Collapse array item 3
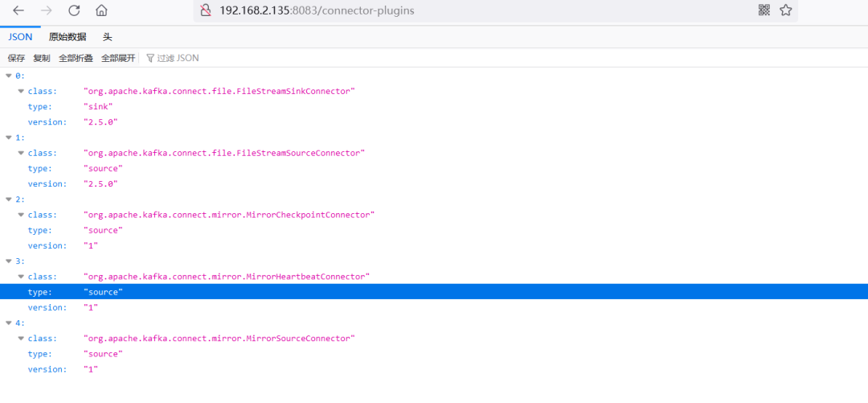 coord(9,261)
